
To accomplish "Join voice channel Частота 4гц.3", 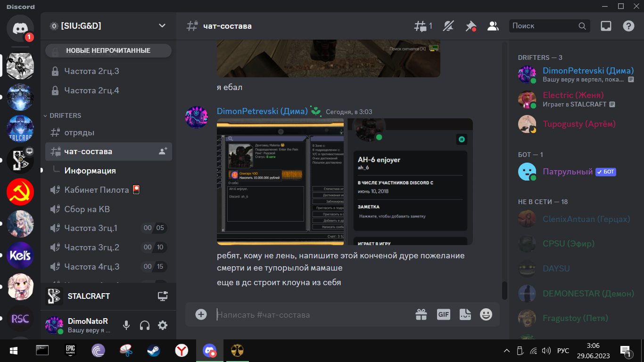I will click(108, 267).
